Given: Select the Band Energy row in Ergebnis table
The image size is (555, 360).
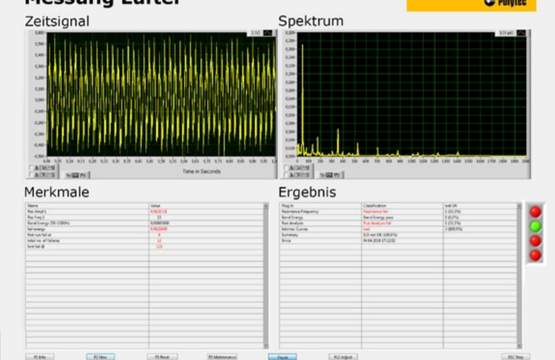Looking at the screenshot, I should 398,217.
